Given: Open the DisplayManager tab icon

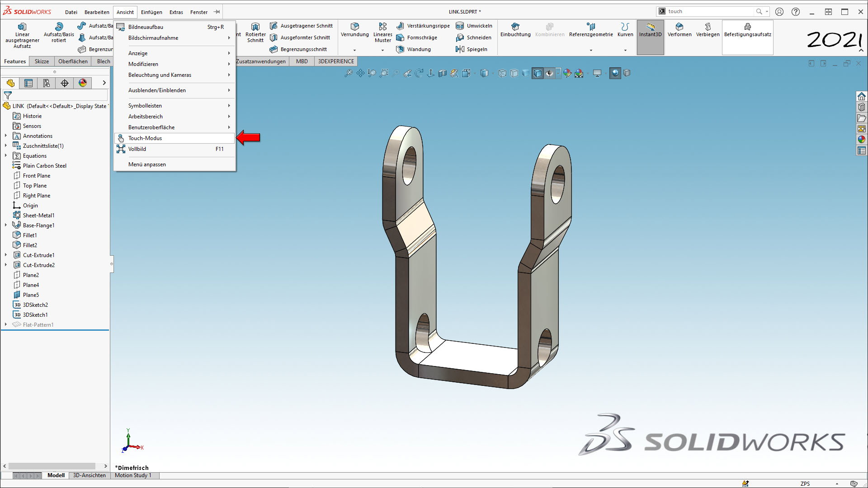Looking at the screenshot, I should [83, 83].
